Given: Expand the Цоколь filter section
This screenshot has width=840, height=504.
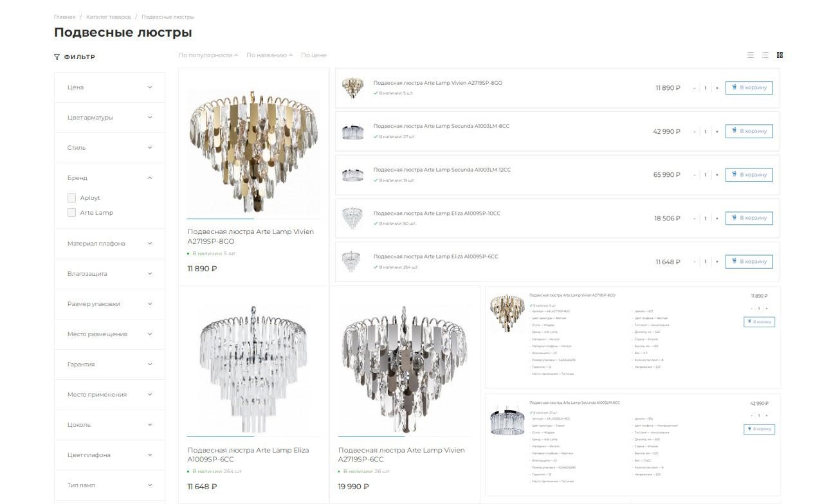Looking at the screenshot, I should 109,425.
